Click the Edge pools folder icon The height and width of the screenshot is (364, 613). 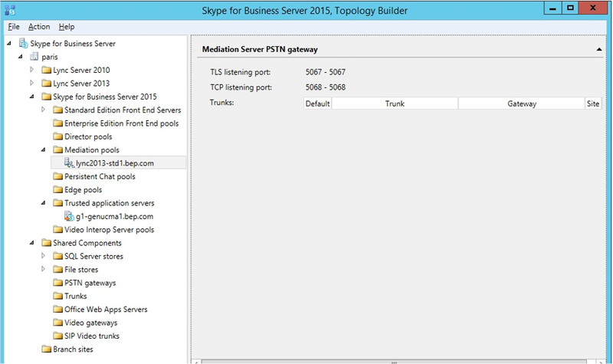click(58, 189)
